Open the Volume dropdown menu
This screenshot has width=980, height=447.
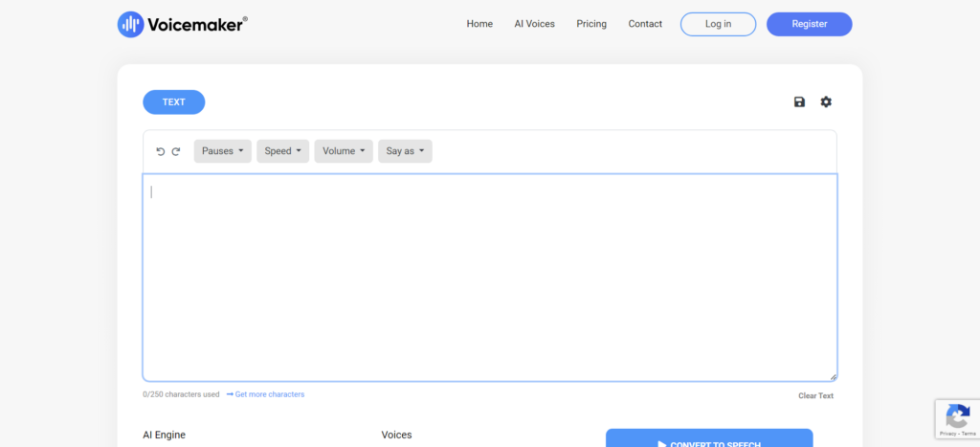click(344, 151)
